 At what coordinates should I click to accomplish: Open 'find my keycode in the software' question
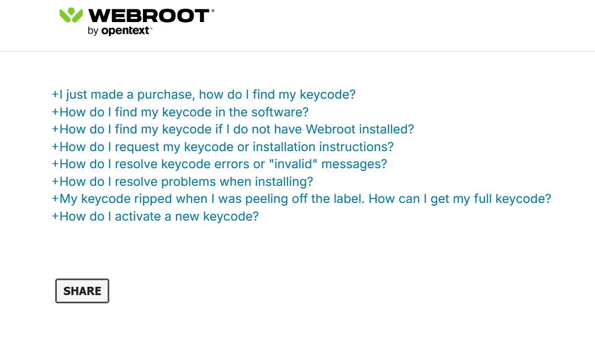tap(184, 113)
